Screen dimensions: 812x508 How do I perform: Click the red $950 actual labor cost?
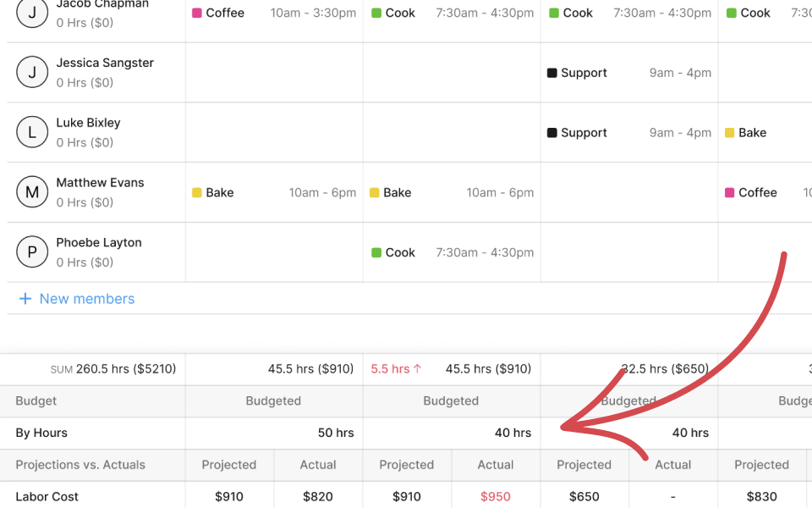click(x=495, y=497)
